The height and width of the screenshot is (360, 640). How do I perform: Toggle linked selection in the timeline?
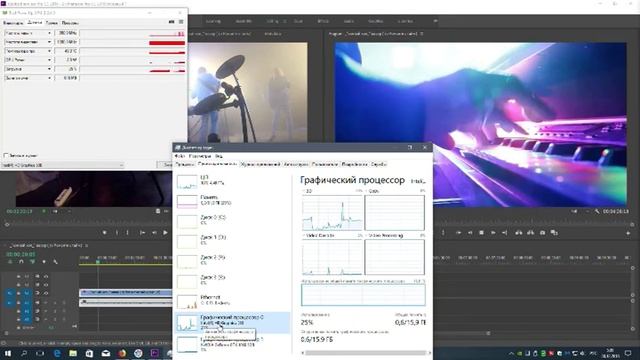(32, 262)
